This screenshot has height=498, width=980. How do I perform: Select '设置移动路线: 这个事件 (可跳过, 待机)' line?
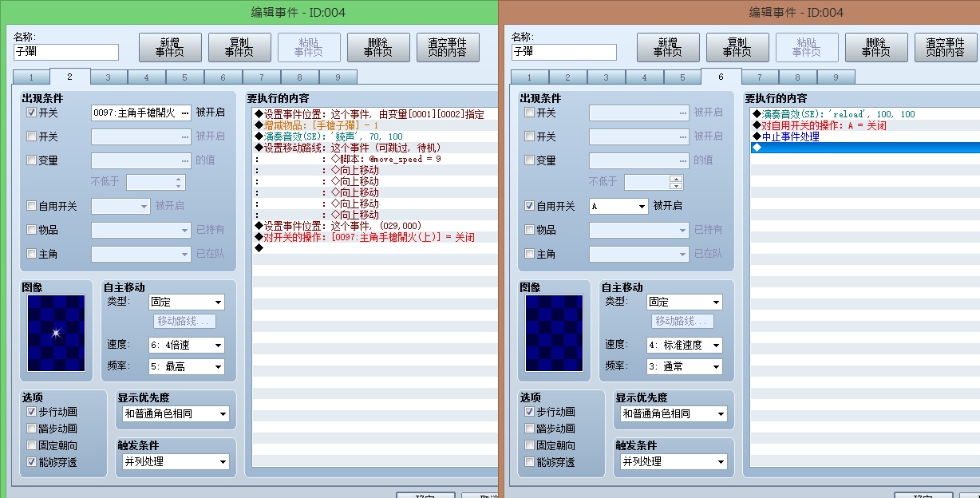(x=375, y=148)
